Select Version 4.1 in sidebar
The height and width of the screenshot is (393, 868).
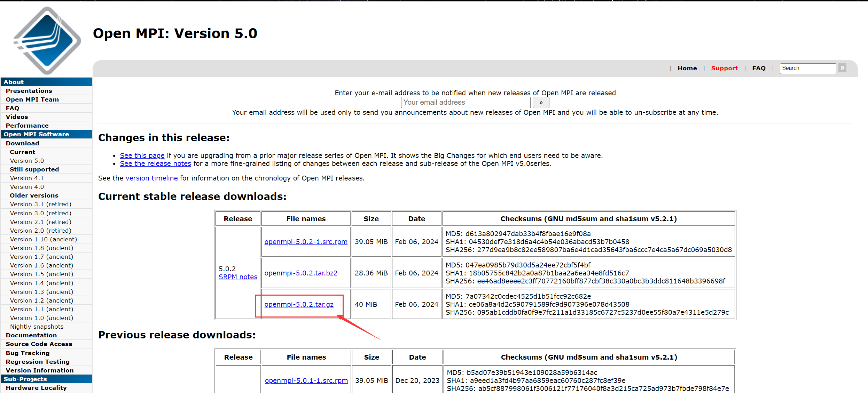(27, 178)
